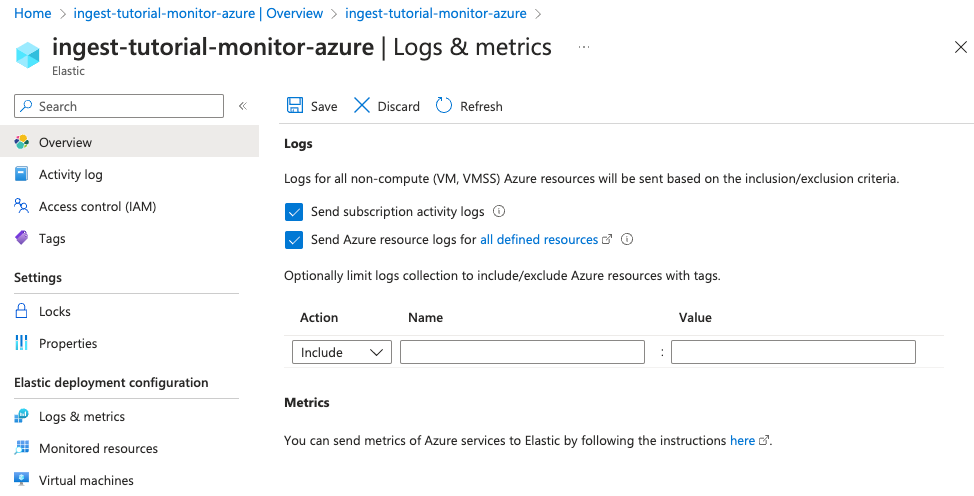Open the more options ellipsis in header
Screen dimensions: 974x496
[x=584, y=47]
